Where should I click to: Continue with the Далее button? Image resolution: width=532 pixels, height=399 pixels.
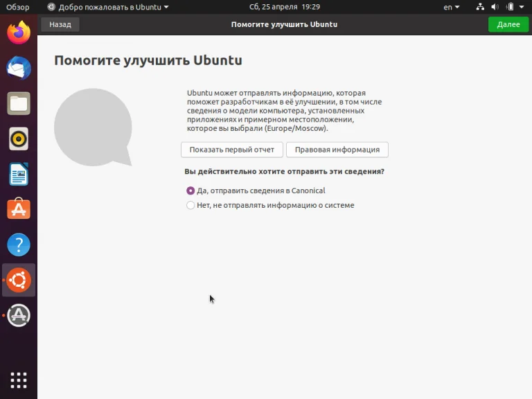tap(508, 24)
